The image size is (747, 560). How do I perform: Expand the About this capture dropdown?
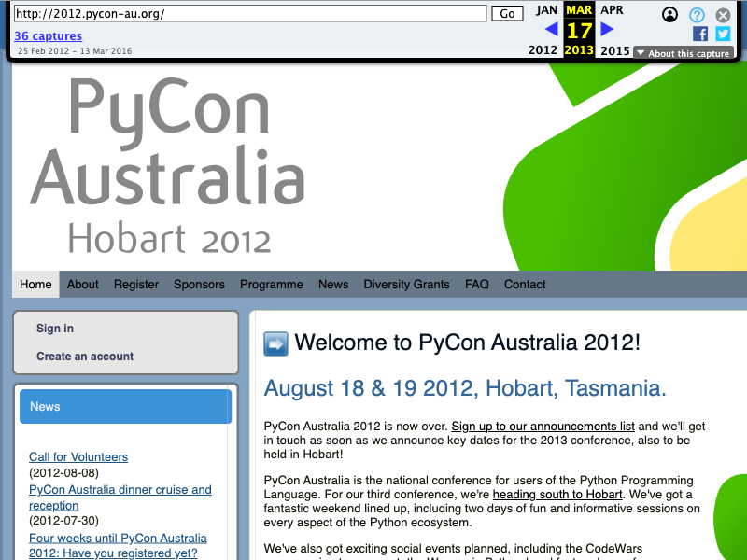tap(684, 53)
